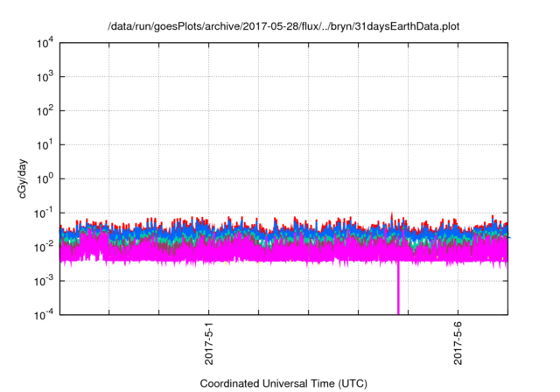
Task: Click the 10^4 y-axis tick label
Action: tap(45, 44)
